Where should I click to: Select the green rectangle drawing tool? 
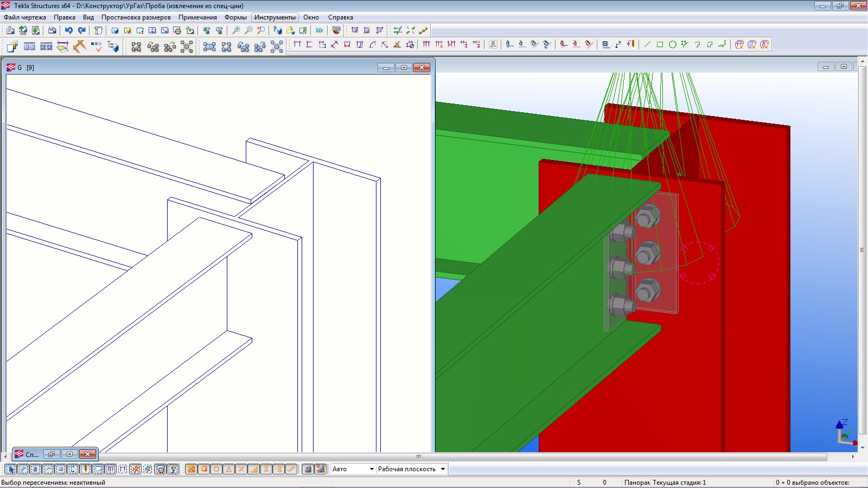(x=660, y=44)
